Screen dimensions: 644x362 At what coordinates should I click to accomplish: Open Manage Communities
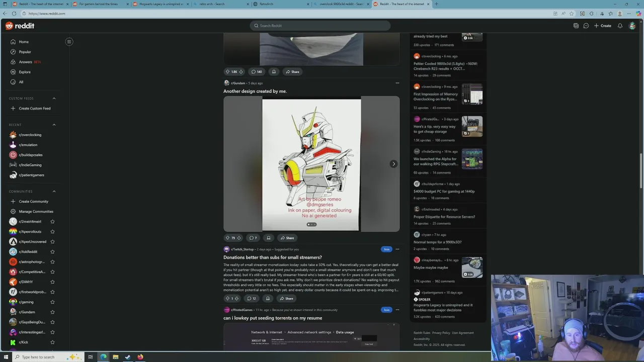pyautogui.click(x=36, y=212)
